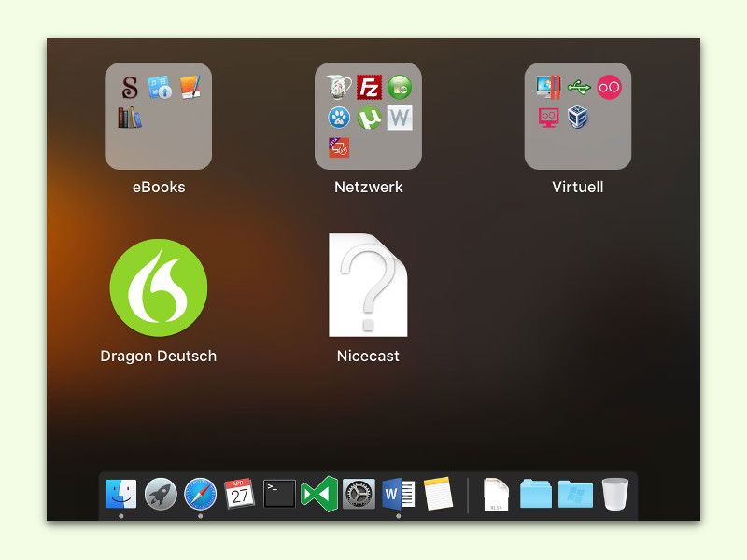Image resolution: width=747 pixels, height=560 pixels.
Task: Open Terminal from the Dock
Action: point(279,494)
